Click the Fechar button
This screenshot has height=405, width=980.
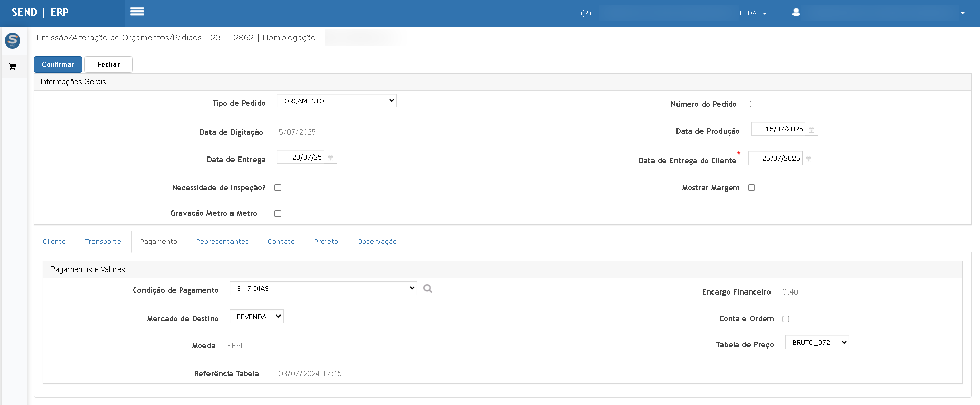tap(108, 64)
